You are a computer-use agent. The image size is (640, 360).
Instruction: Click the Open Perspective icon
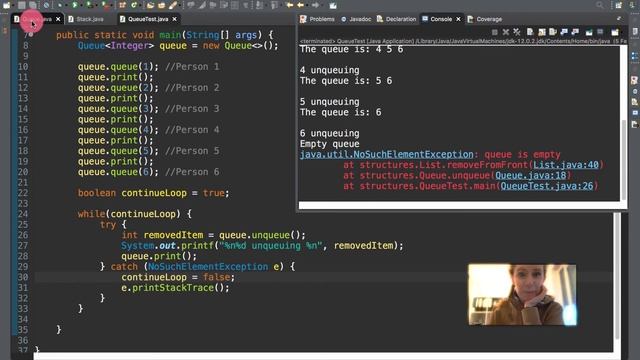pyautogui.click(x=619, y=5)
